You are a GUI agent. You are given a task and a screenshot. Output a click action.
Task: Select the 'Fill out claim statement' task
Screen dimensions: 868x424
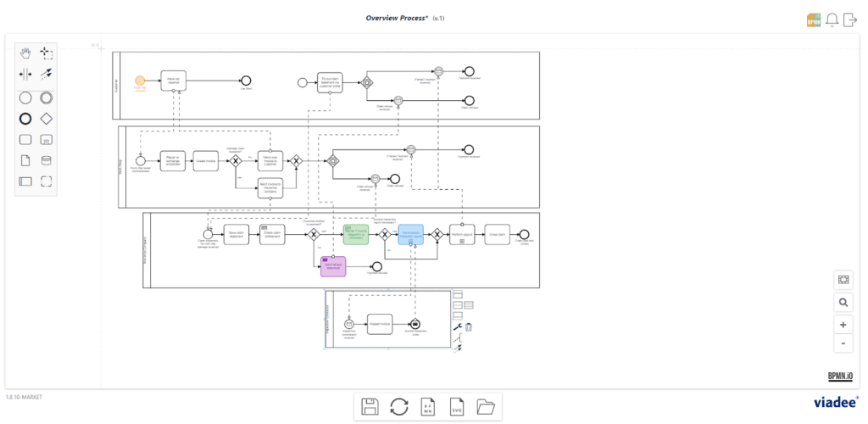330,82
